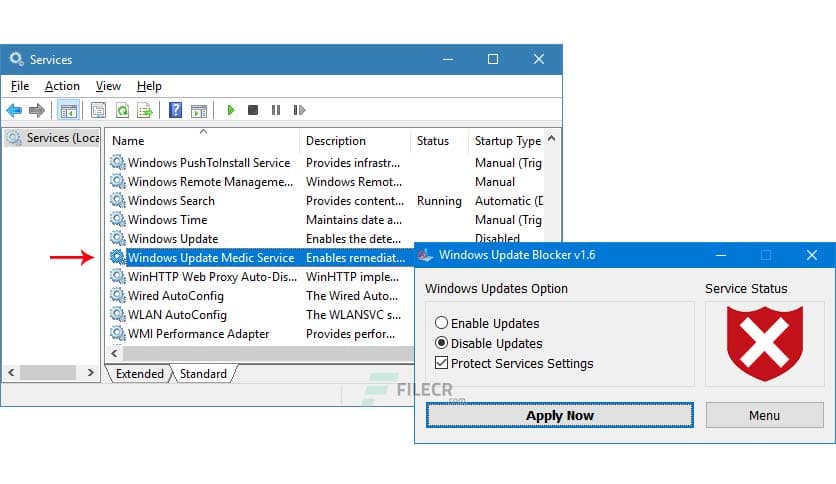Open the Menu button in Update Blocker
Screen dimensions: 836x484
(x=765, y=415)
